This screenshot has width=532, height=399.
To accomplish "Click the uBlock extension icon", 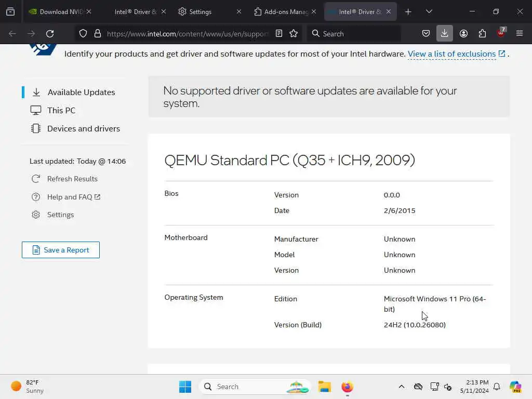I will point(501,33).
